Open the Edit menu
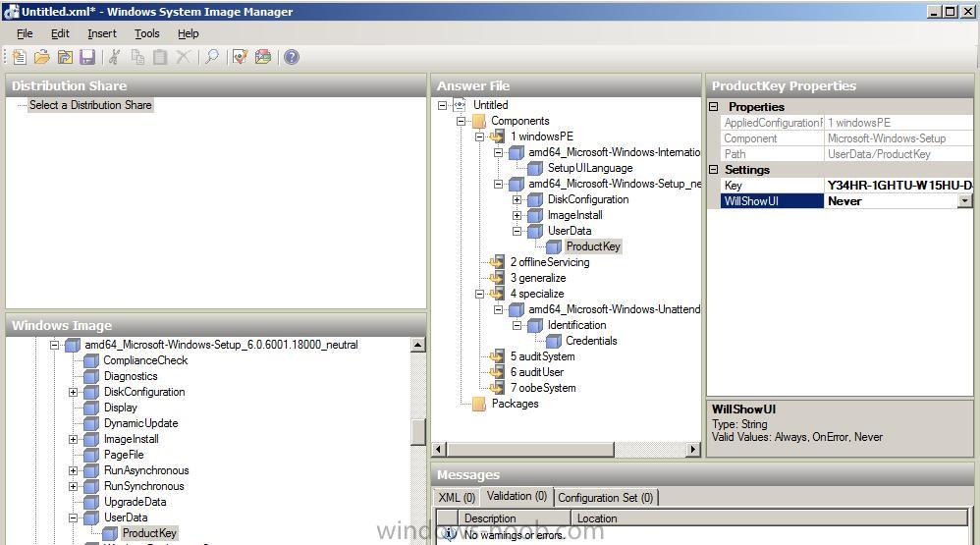The height and width of the screenshot is (545, 980). (x=60, y=33)
